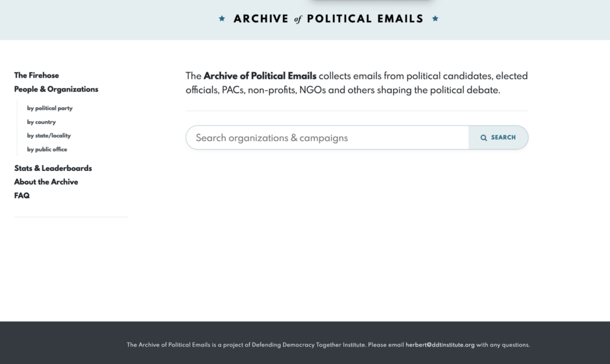
Task: Browse emails by political party
Action: click(x=49, y=108)
